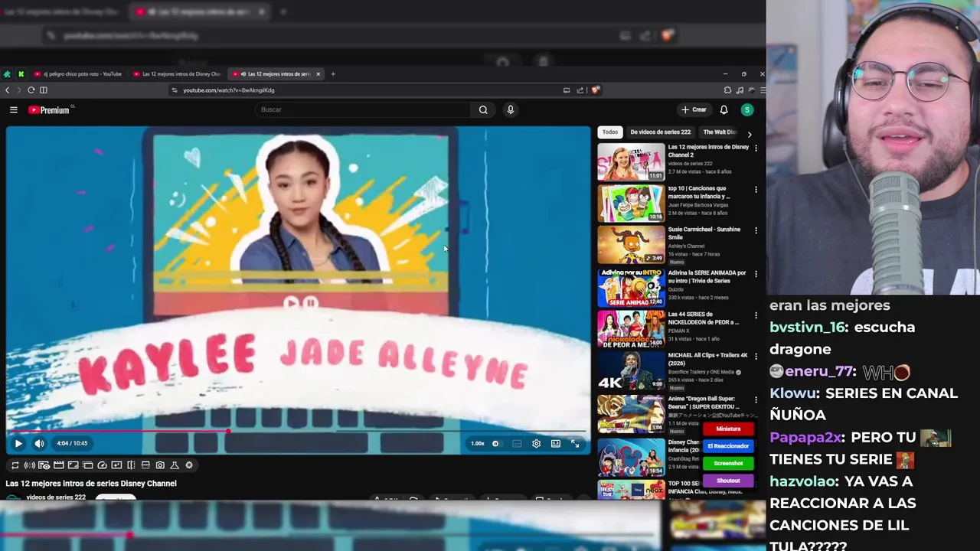The image size is (980, 551).
Task: Toggle loop on the enhancer toolbar
Action: 15,465
